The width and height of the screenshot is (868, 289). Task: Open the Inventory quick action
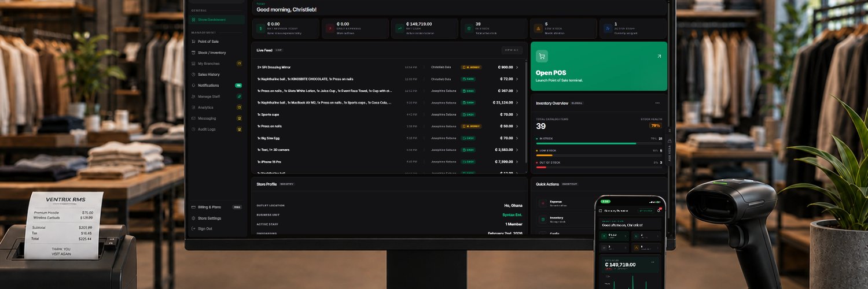click(564, 219)
